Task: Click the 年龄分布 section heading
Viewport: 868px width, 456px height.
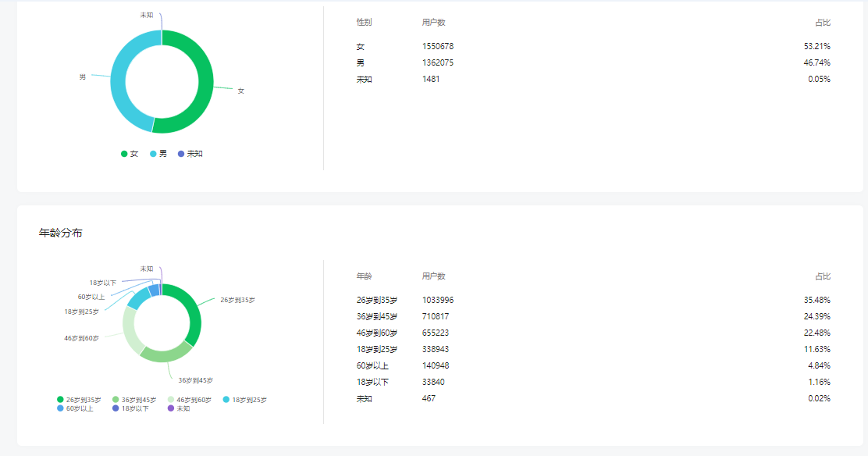Action: click(60, 233)
